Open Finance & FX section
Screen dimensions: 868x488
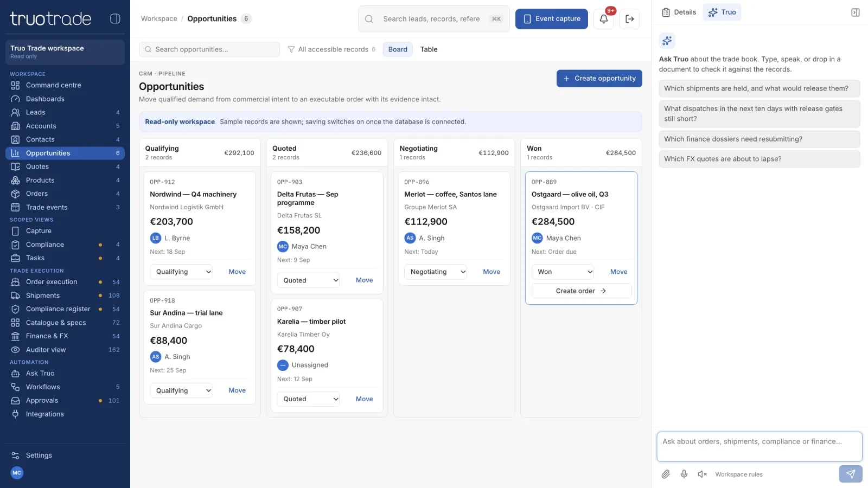point(65,336)
